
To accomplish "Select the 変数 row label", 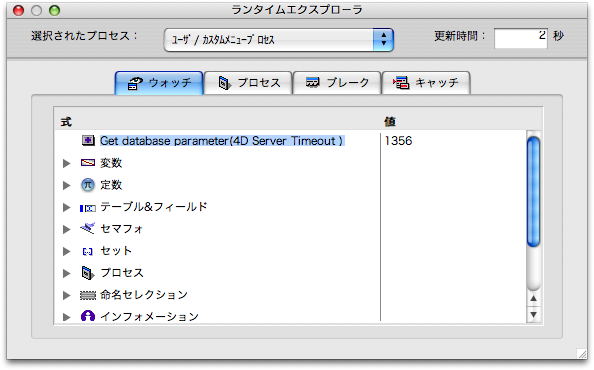I will (111, 163).
